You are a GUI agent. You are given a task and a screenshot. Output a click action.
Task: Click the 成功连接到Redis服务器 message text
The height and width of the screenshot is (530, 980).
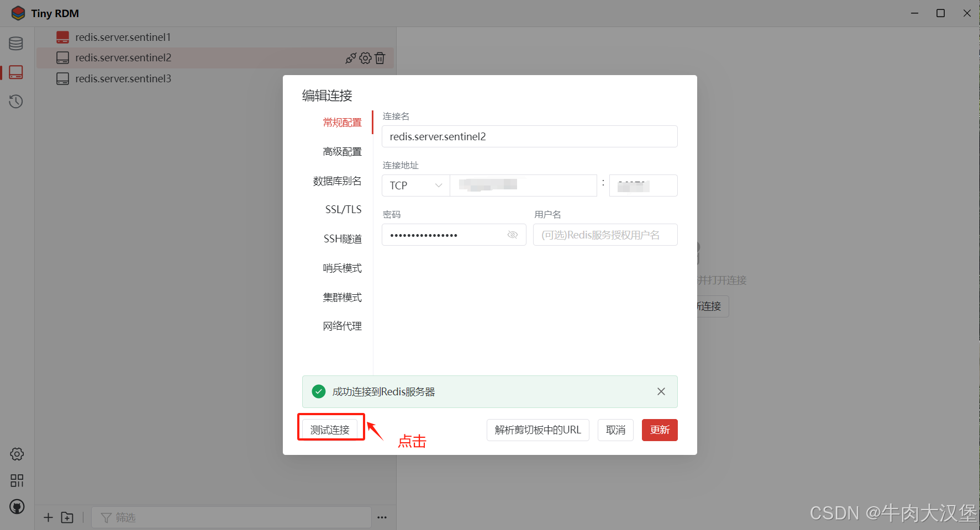(x=384, y=392)
